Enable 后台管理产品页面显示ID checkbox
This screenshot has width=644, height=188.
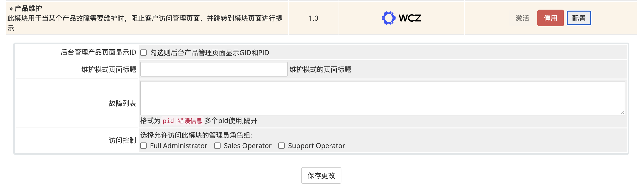click(143, 53)
